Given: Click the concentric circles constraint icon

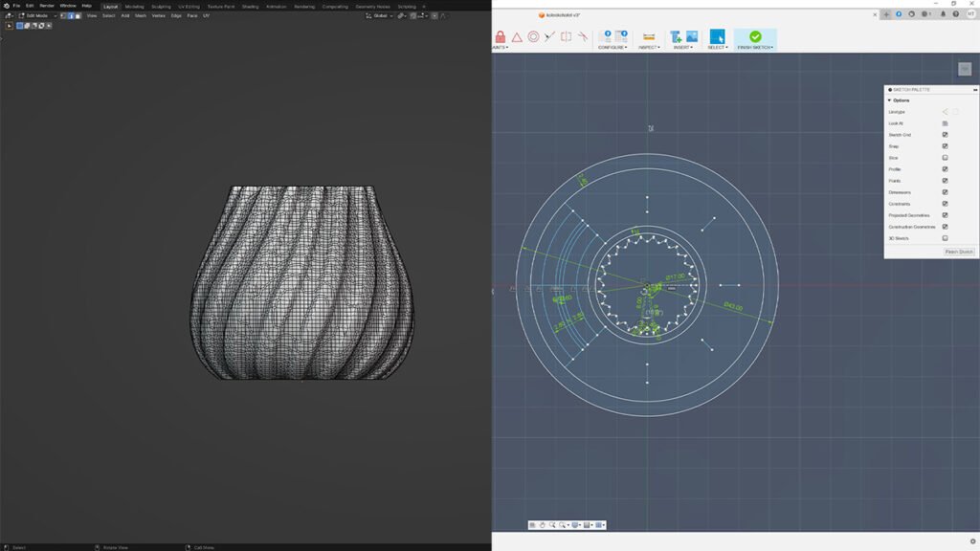Looking at the screenshot, I should (533, 36).
